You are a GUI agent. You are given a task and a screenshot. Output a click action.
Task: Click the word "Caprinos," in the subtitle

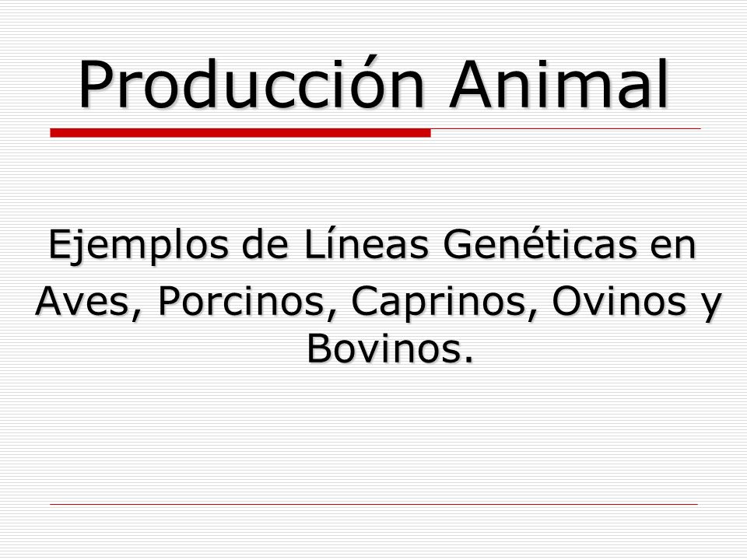point(444,302)
